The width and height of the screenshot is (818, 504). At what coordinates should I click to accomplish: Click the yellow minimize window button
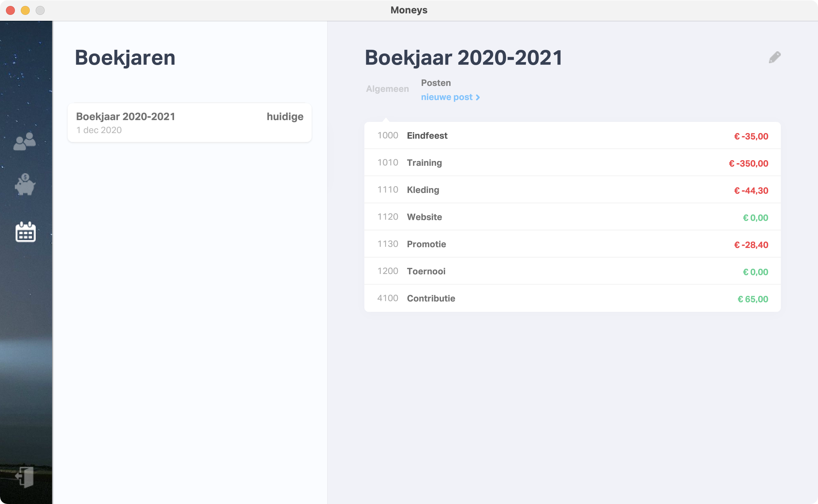click(x=25, y=10)
